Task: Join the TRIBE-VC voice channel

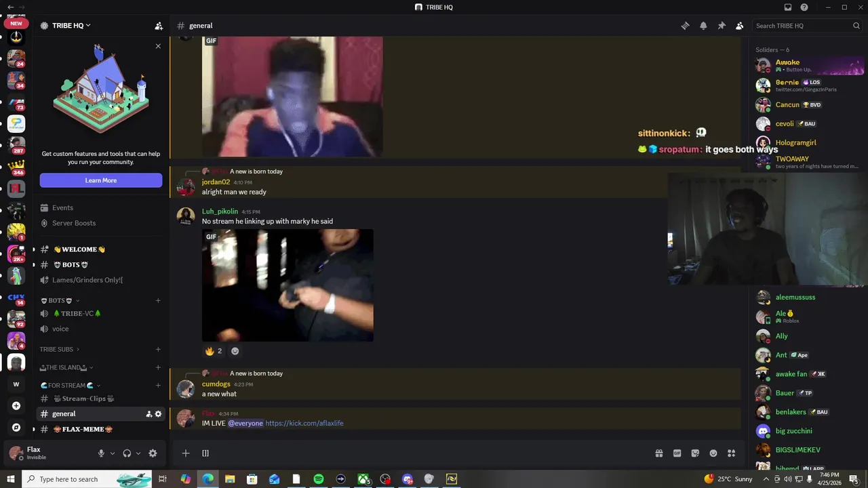Action: point(100,314)
